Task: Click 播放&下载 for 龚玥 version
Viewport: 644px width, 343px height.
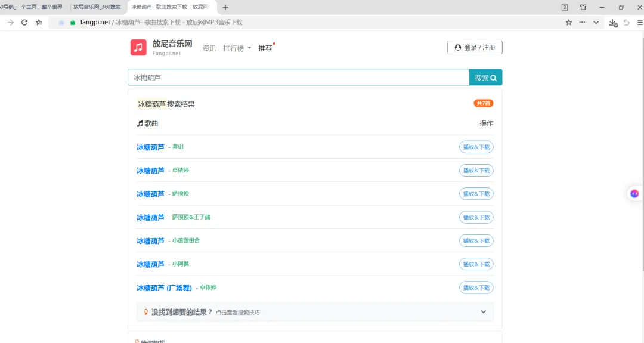Action: click(x=476, y=147)
